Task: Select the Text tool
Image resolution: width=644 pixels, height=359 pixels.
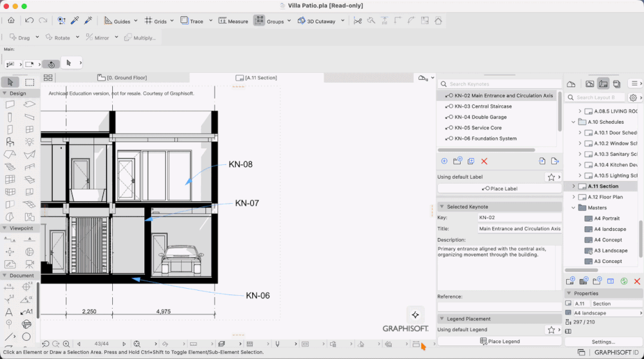Action: [8, 312]
